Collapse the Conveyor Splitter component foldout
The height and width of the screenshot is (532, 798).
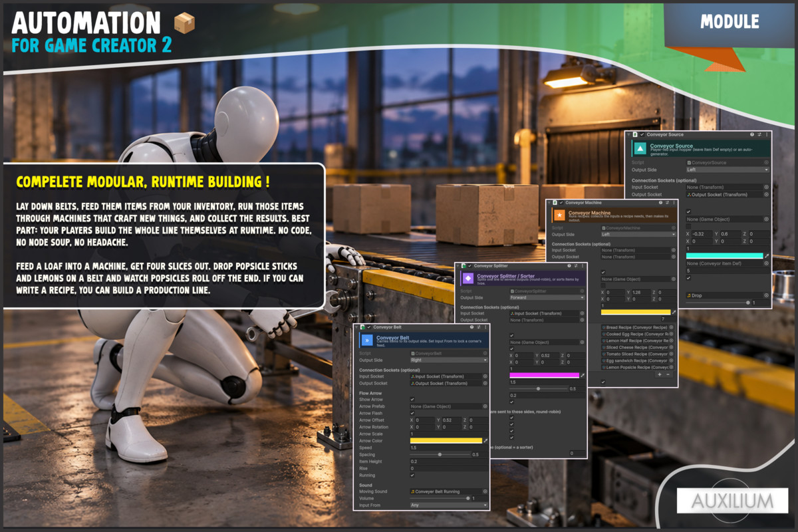pyautogui.click(x=458, y=266)
